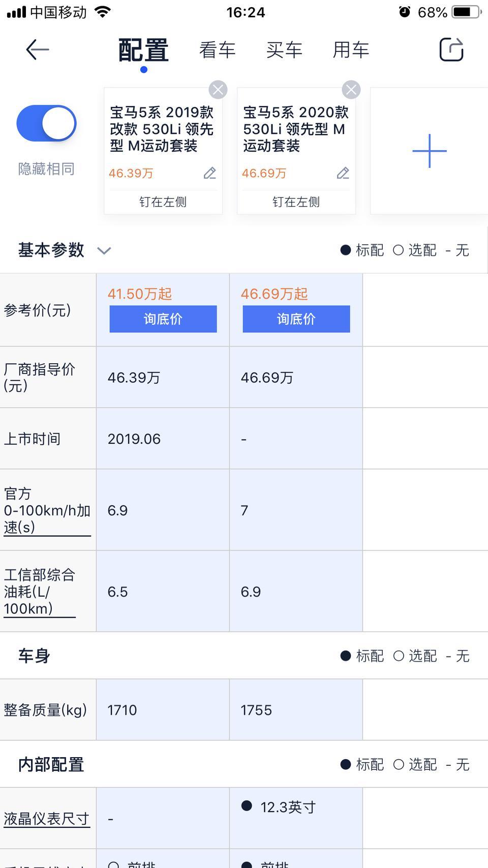This screenshot has width=488, height=868.
Task: Tap the 车身 section header
Action: (34, 656)
